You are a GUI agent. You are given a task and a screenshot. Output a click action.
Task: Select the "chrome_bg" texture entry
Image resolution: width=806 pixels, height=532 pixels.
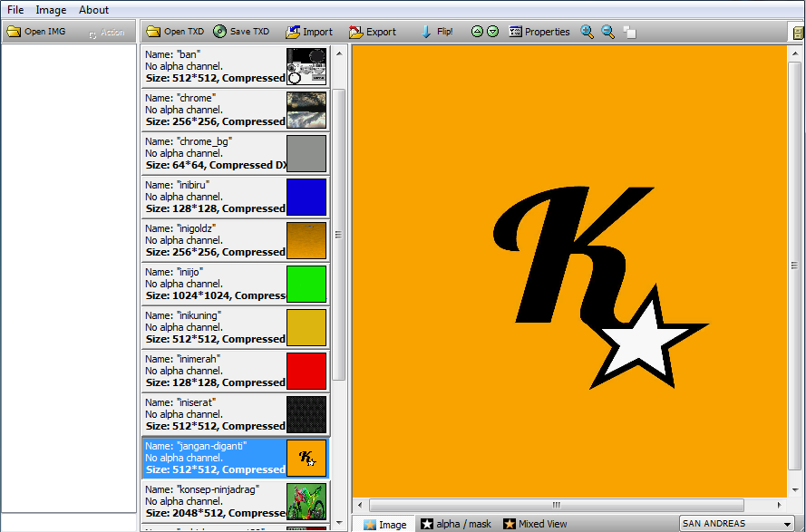[x=236, y=153]
